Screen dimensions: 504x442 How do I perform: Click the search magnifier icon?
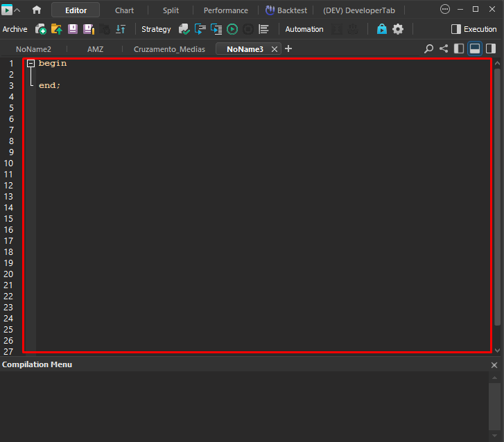tap(428, 48)
